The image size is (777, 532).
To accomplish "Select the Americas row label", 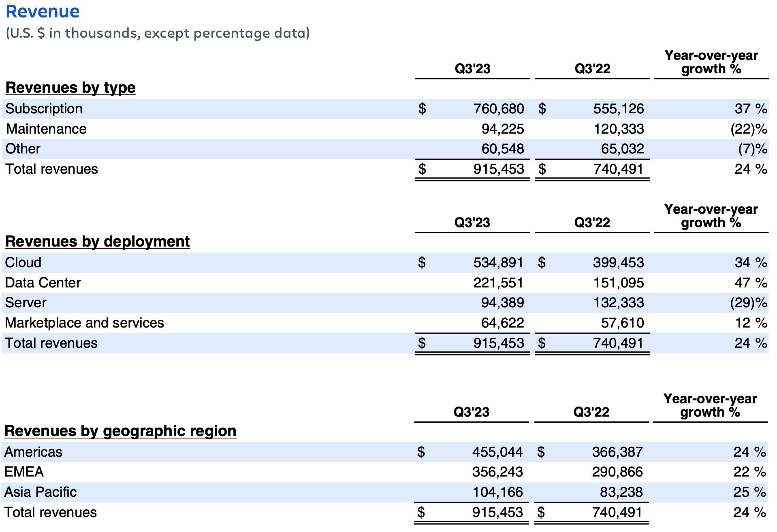I will pyautogui.click(x=33, y=452).
